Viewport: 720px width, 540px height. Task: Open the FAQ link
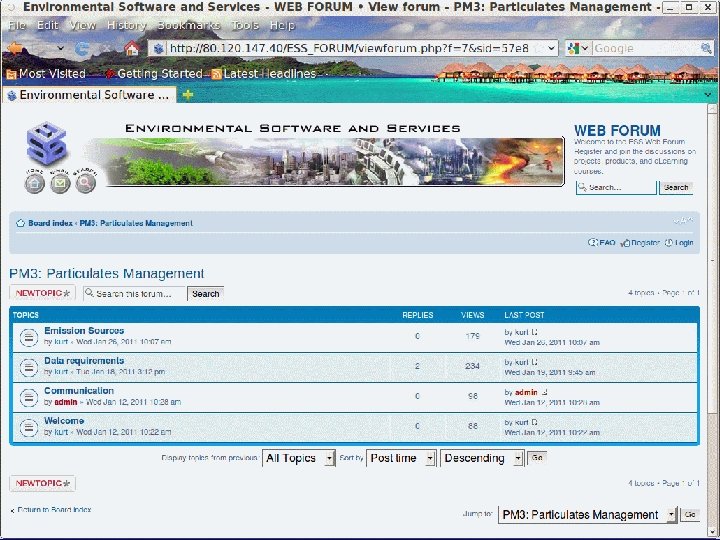click(x=602, y=242)
